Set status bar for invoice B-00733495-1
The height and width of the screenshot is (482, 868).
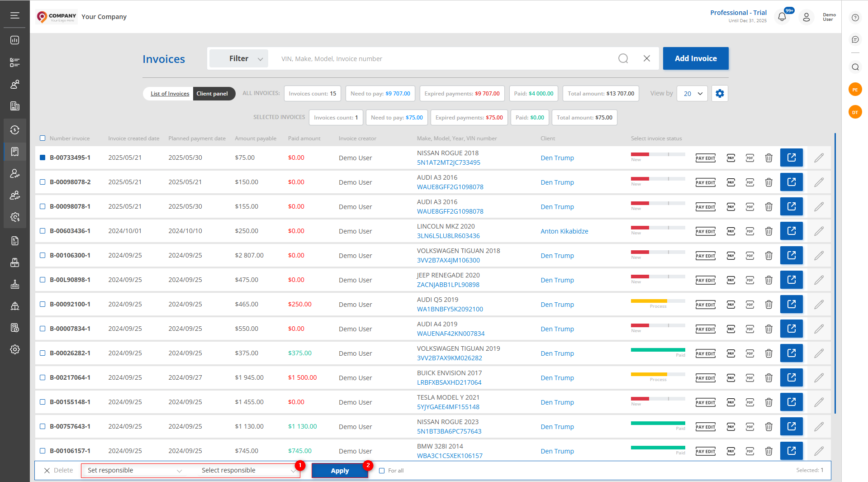658,154
